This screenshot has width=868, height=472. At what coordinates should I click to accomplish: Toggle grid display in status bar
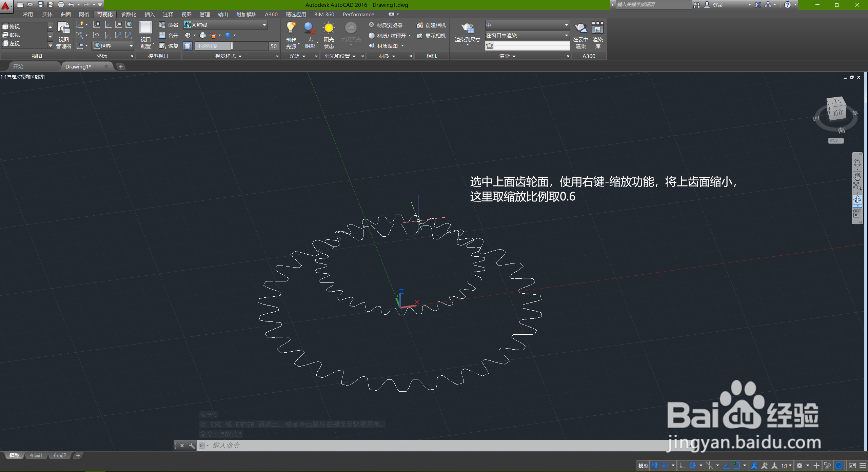pos(655,466)
